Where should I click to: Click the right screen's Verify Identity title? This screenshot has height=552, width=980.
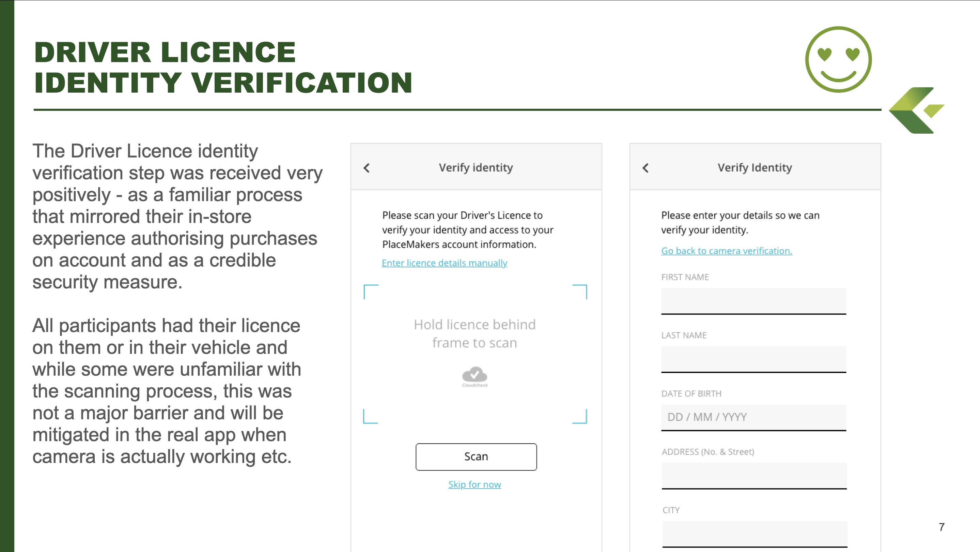click(x=755, y=168)
